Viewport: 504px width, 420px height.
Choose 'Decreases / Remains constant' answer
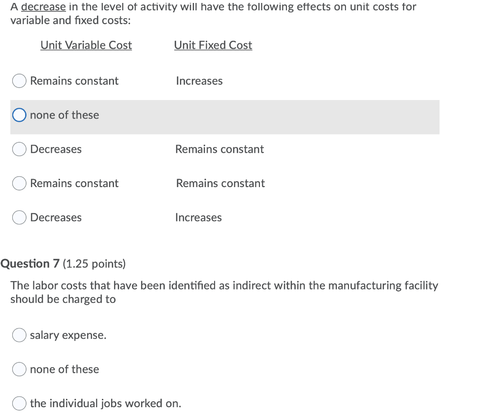coord(19,149)
